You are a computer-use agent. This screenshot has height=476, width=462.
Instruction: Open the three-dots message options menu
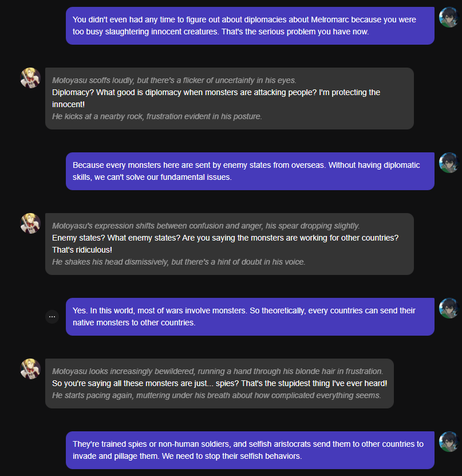pyautogui.click(x=52, y=316)
